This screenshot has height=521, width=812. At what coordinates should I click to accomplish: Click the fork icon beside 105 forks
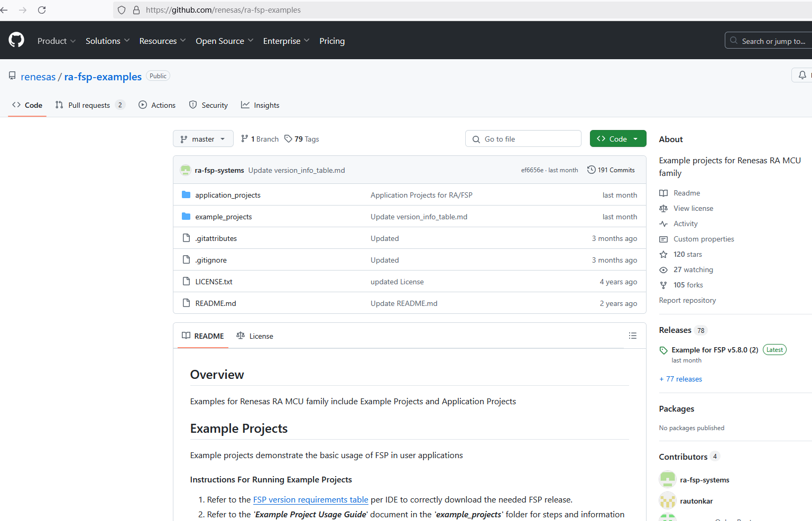tap(663, 285)
